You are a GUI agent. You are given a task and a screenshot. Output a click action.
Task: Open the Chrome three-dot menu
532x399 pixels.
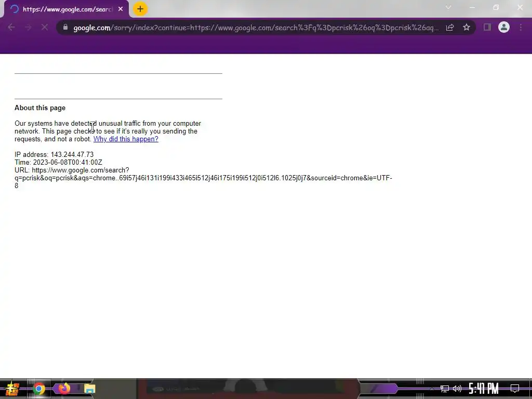521,27
